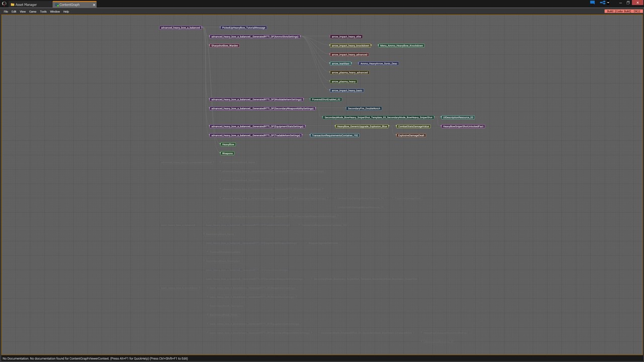Select the Weapons green node
This screenshot has height=362, width=644.
click(227, 154)
